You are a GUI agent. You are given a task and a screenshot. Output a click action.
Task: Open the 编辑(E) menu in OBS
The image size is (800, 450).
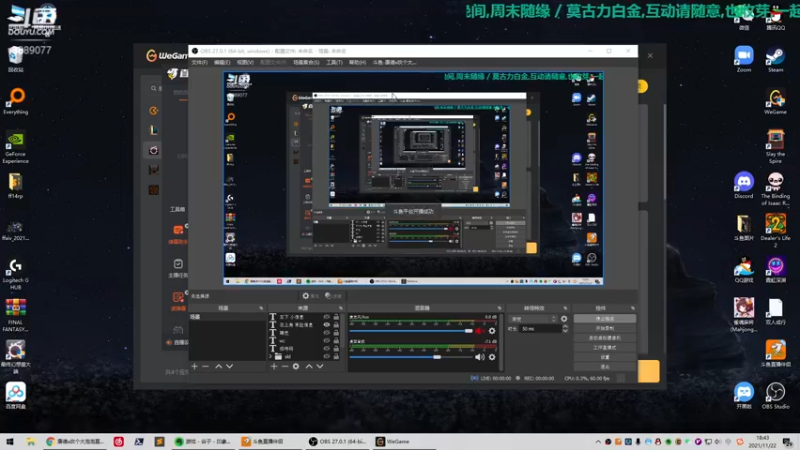coord(222,62)
